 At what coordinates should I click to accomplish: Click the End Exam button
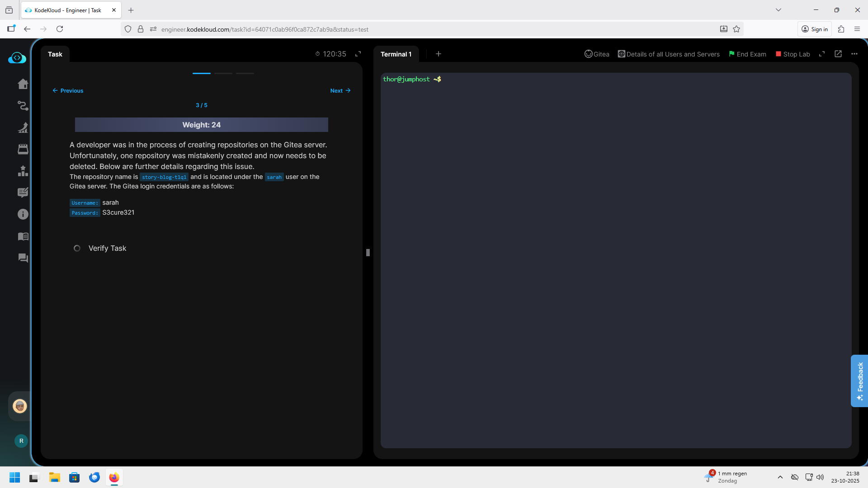tap(747, 54)
